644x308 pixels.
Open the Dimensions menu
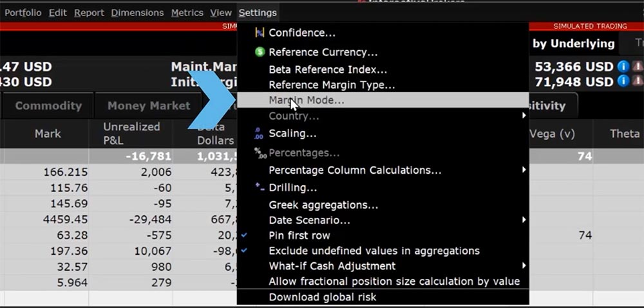pyautogui.click(x=137, y=13)
